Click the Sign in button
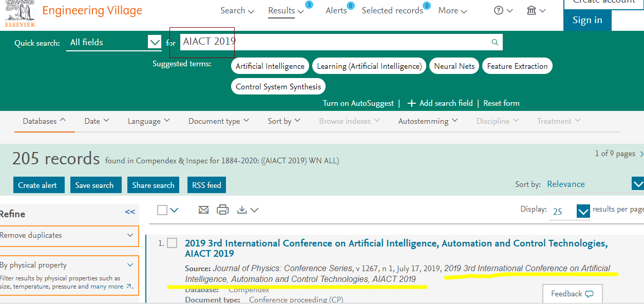Image resolution: width=644 pixels, height=304 pixels. pyautogui.click(x=587, y=20)
